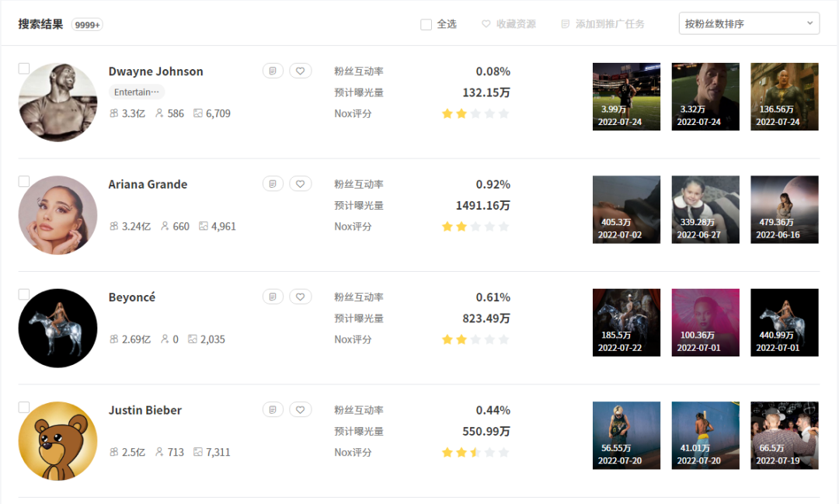Image resolution: width=839 pixels, height=504 pixels.
Task: Click the Nox star rating for Dwayne Johnson
Action: 475,113
